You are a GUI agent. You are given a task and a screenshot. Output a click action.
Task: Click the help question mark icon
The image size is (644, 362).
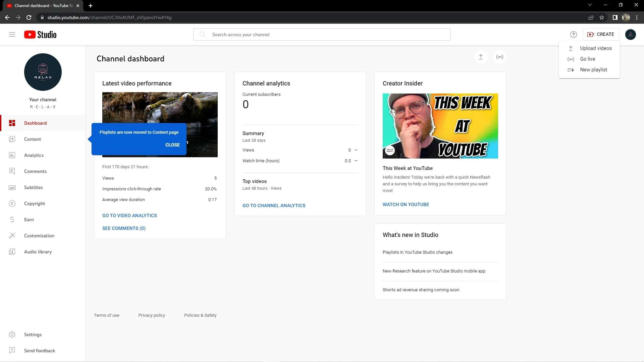coord(574,35)
